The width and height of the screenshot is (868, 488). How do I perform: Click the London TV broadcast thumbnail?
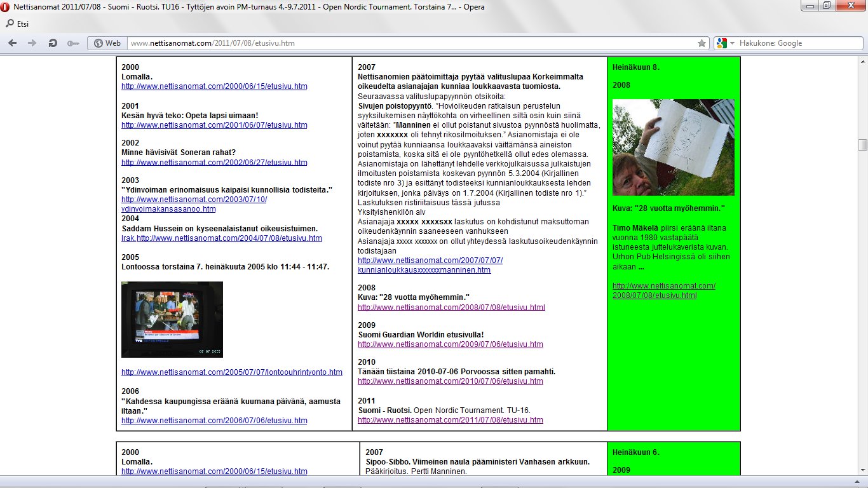point(172,320)
